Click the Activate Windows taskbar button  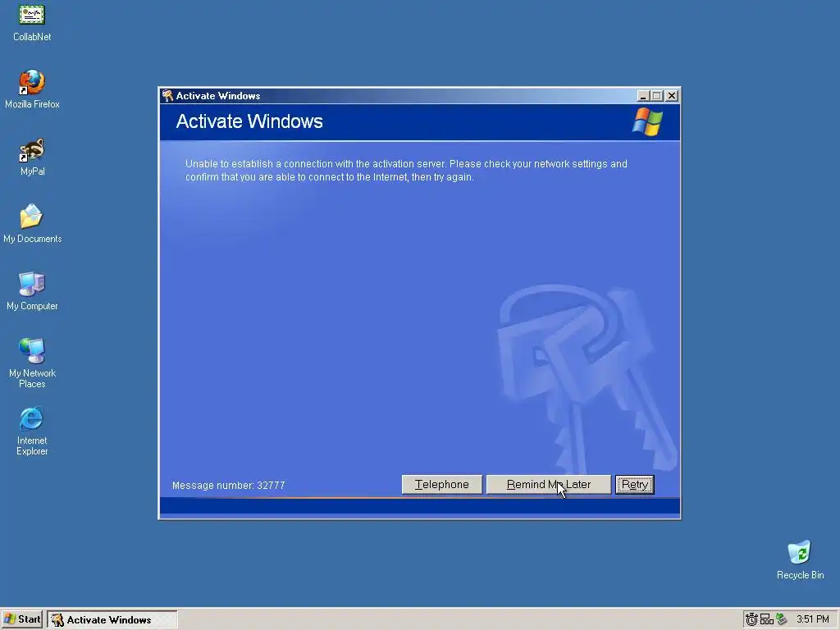[112, 619]
